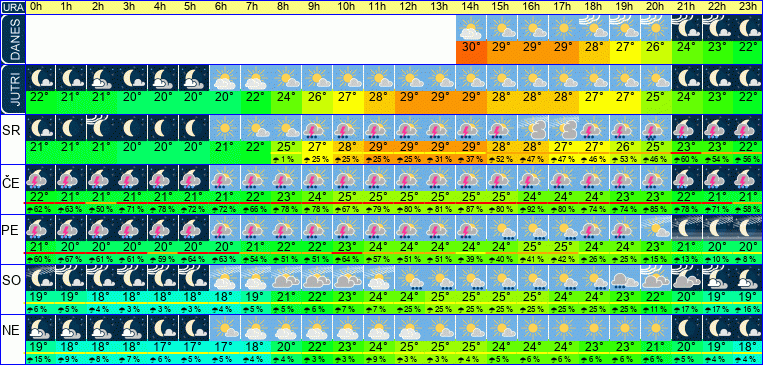
Task: Click the SR 16h overcast fog icon
Action: pyautogui.click(x=533, y=128)
